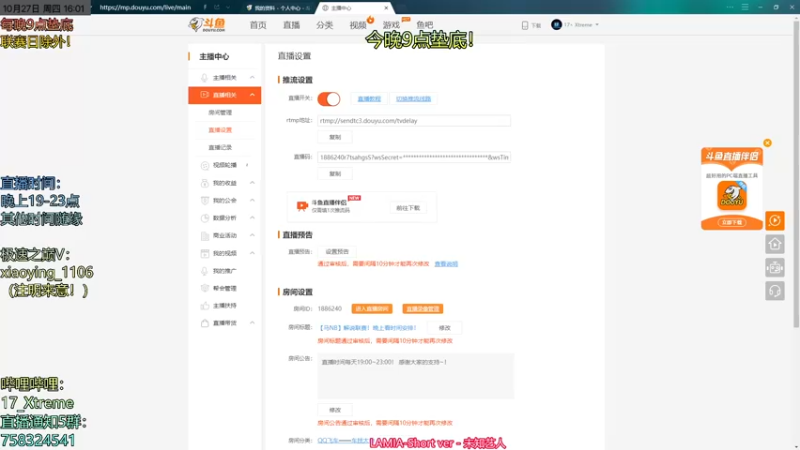Click the home icon on right sidebar
800x450 pixels.
(774, 244)
